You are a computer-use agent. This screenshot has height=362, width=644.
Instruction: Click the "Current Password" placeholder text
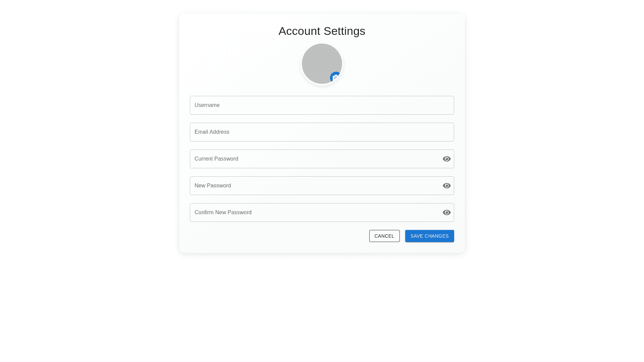(216, 159)
